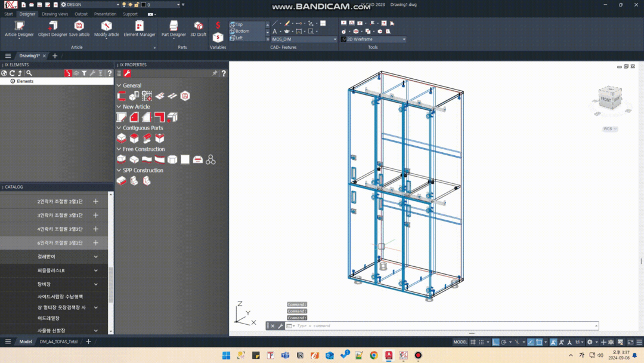Click the text A tool in CAD-Features
The width and height of the screenshot is (644, 363).
[274, 31]
